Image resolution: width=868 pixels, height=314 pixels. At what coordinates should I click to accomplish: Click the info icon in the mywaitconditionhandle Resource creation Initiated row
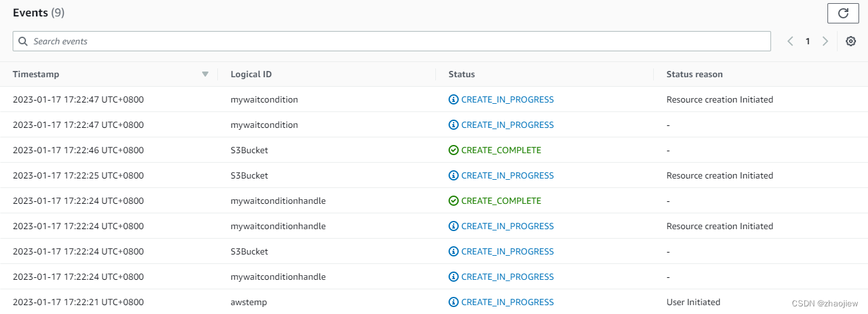[453, 226]
